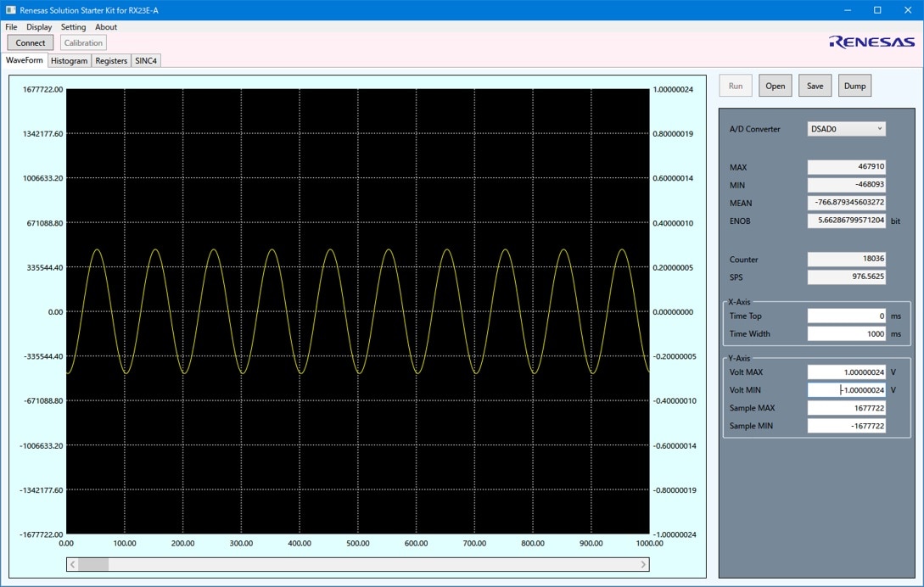
Task: Click the Open button
Action: (775, 86)
